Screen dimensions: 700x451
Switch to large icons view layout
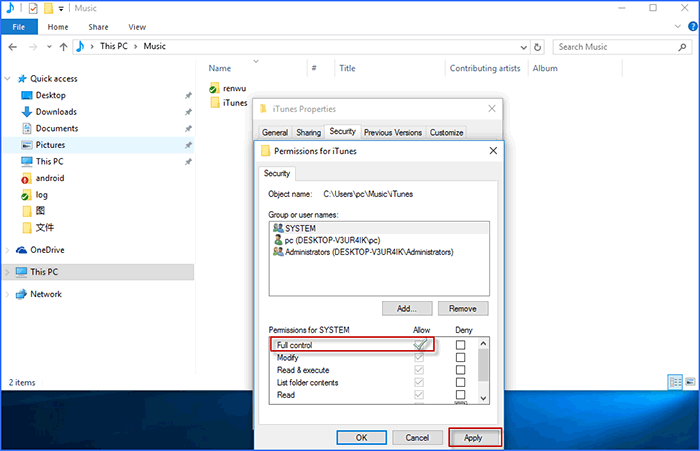coord(690,382)
